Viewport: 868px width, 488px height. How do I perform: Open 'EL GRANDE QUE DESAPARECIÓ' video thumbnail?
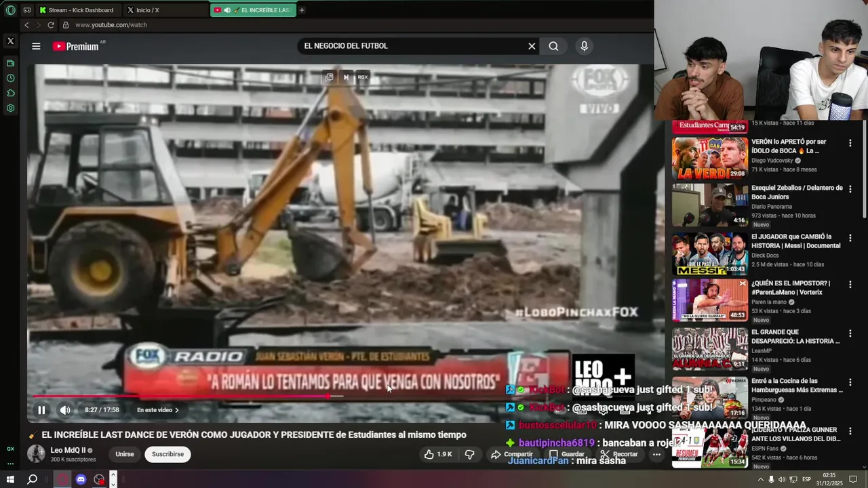(x=710, y=349)
